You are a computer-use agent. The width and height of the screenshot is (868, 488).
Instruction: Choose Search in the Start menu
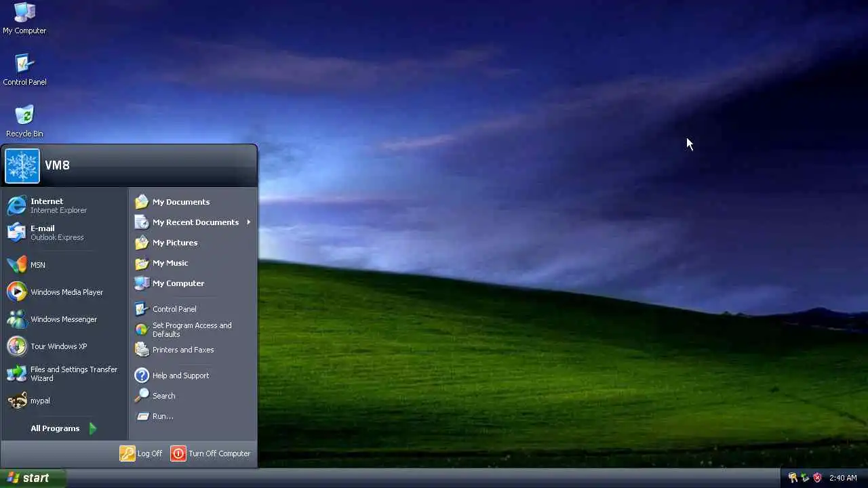pyautogui.click(x=193, y=396)
